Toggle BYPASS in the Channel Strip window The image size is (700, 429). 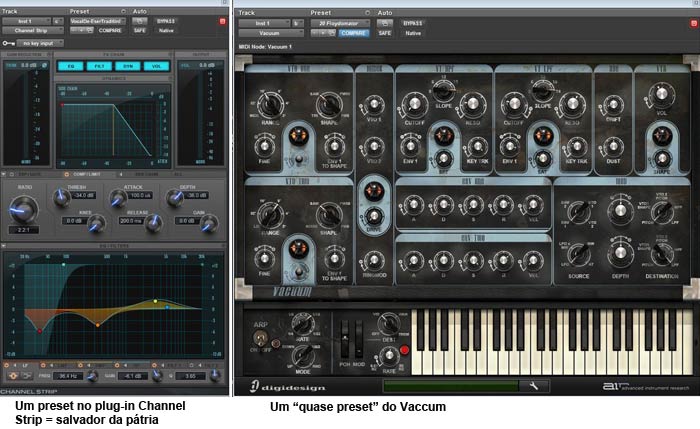point(166,21)
